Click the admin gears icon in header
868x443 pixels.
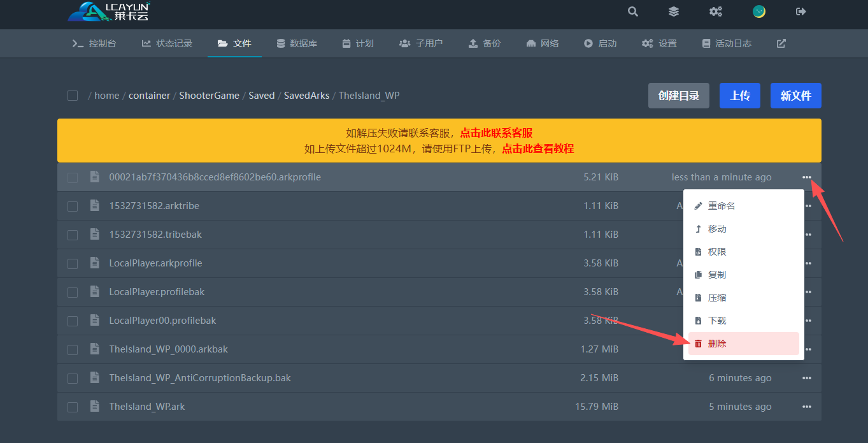716,11
